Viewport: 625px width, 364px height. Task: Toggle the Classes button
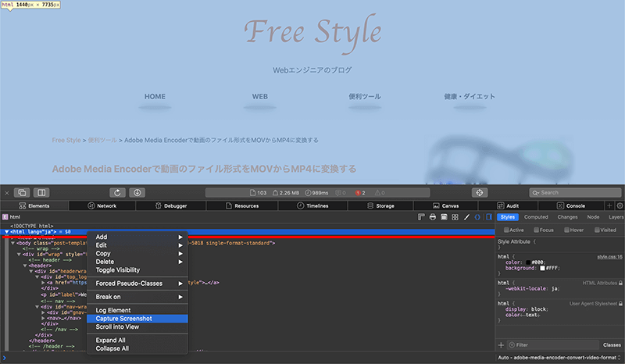pos(612,345)
